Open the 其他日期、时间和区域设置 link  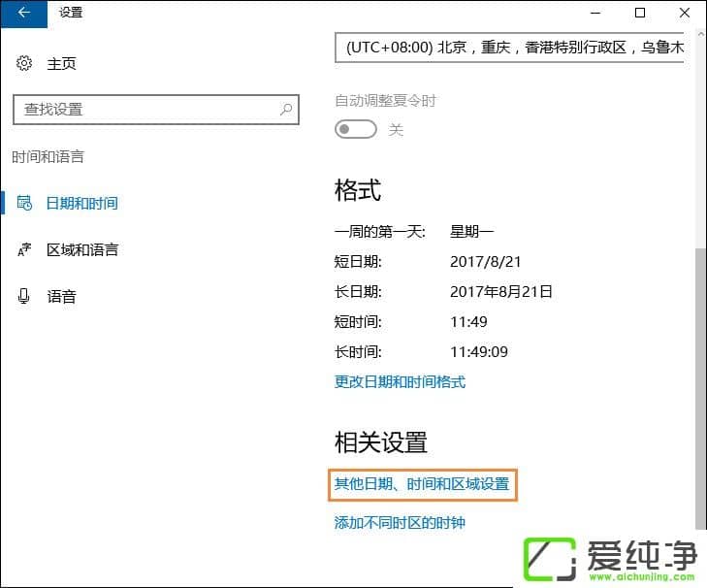point(422,483)
